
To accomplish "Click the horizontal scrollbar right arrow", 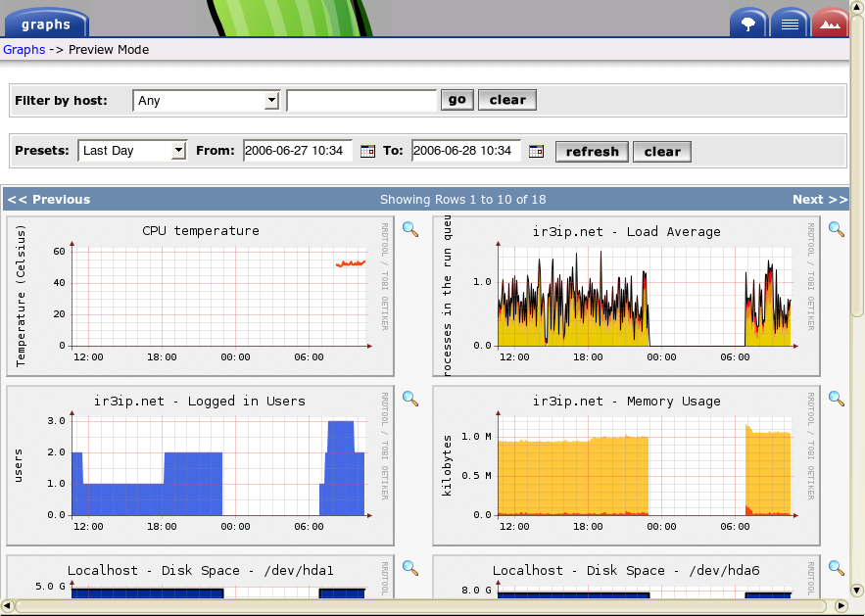I will coord(841,606).
